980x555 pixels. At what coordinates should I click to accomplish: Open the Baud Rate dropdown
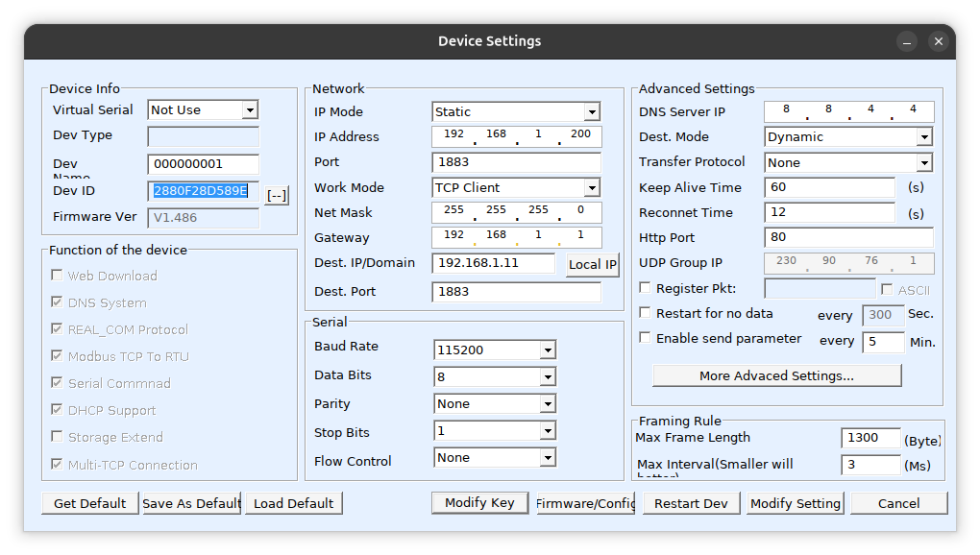click(x=495, y=350)
